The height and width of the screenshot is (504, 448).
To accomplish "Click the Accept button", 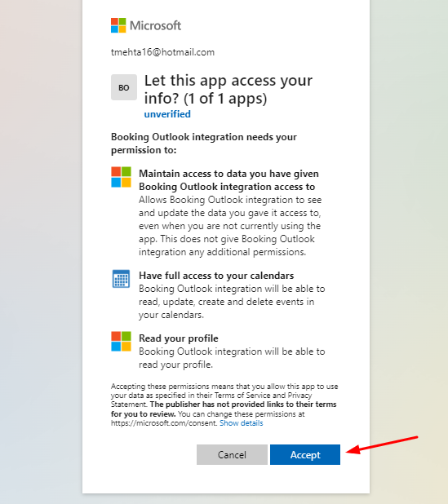I will pos(305,454).
